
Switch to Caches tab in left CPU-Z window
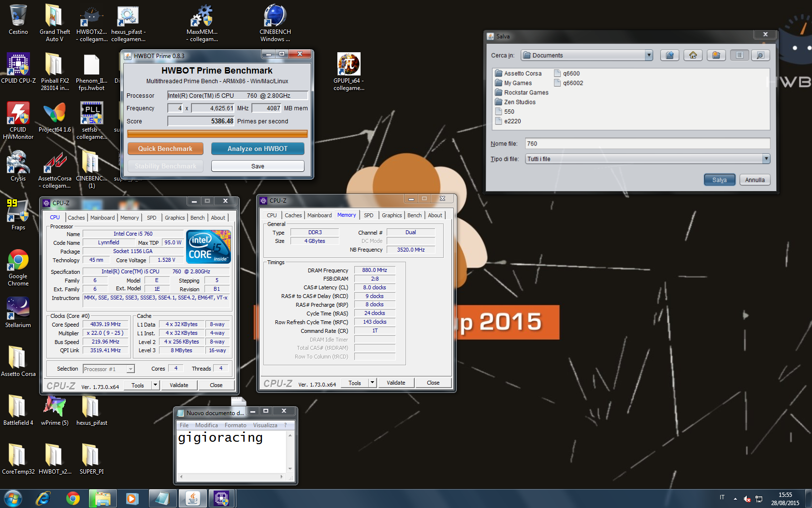76,218
